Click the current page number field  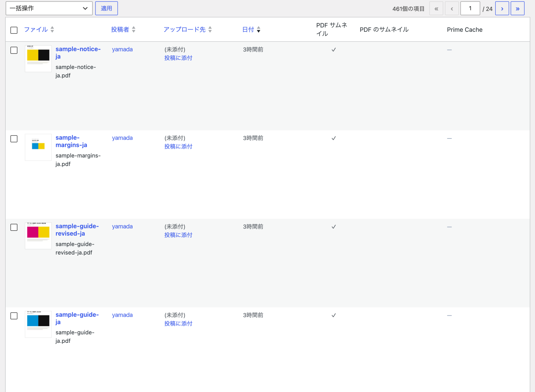[470, 8]
